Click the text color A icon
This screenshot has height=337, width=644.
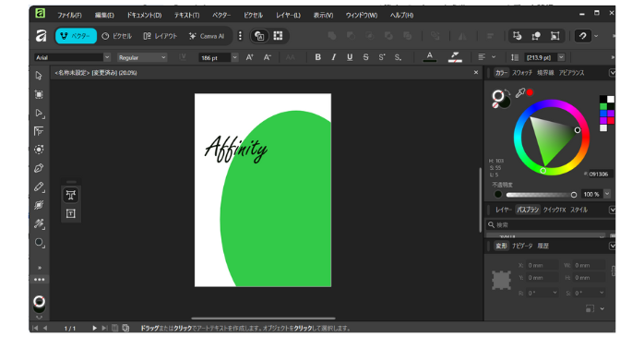[x=430, y=57]
